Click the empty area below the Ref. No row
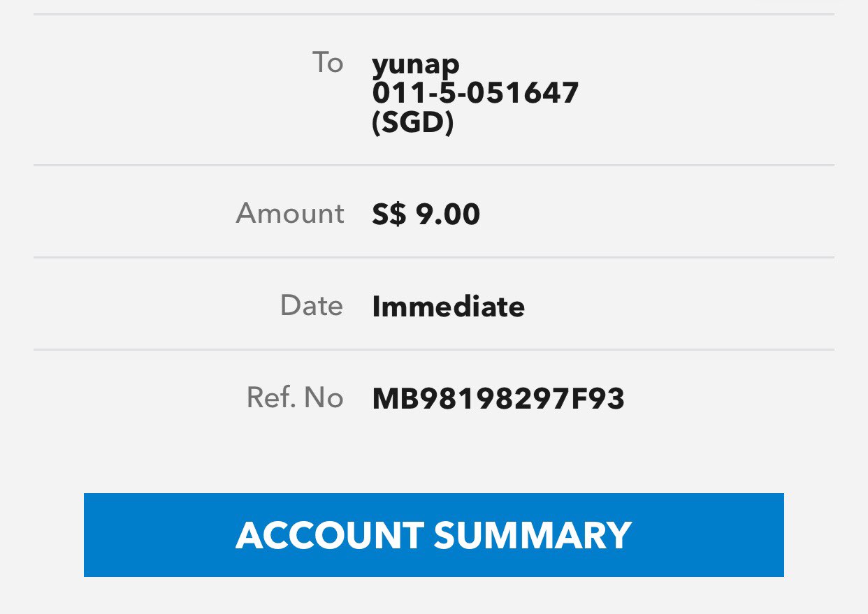Image resolution: width=868 pixels, height=614 pixels. coord(433,454)
